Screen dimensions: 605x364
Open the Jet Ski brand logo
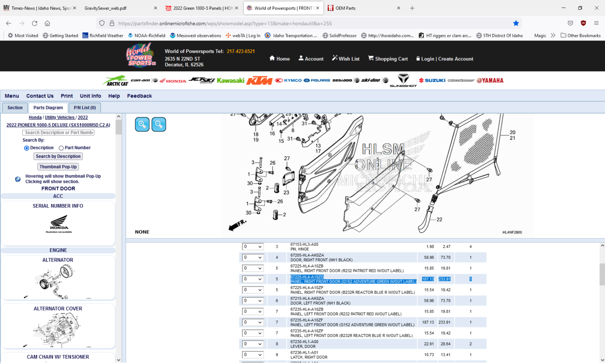(201, 80)
